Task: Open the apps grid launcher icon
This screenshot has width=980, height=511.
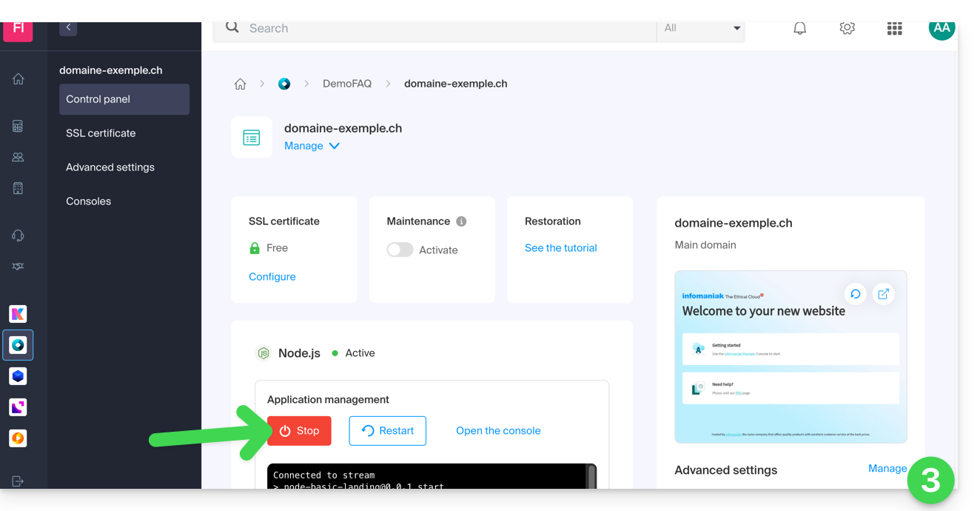Action: tap(894, 29)
